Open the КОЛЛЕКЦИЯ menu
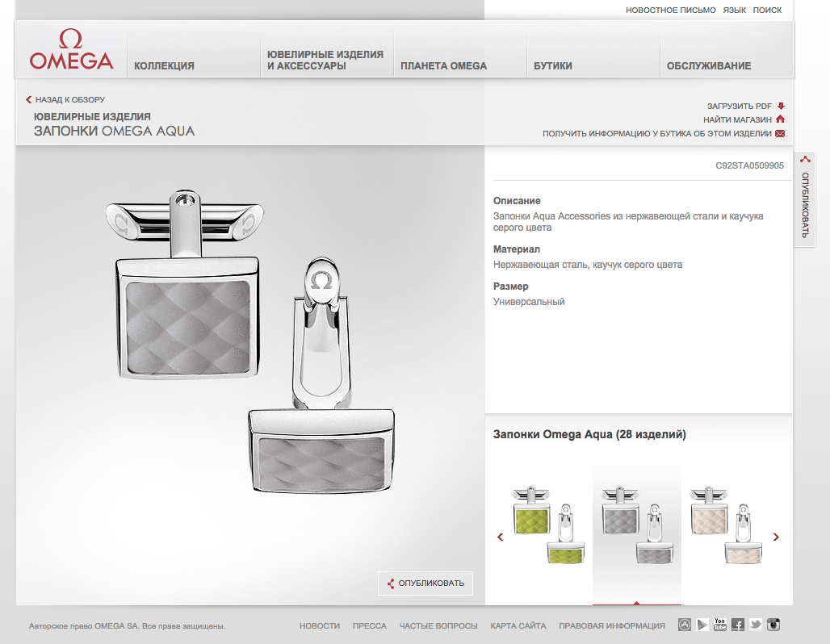830x644 pixels. 164,66
